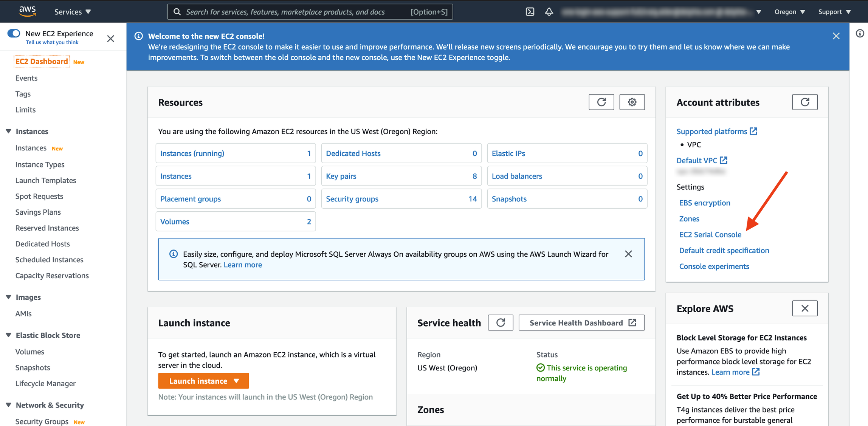868x426 pixels.
Task: Refresh the Account attributes panel
Action: [x=804, y=102]
